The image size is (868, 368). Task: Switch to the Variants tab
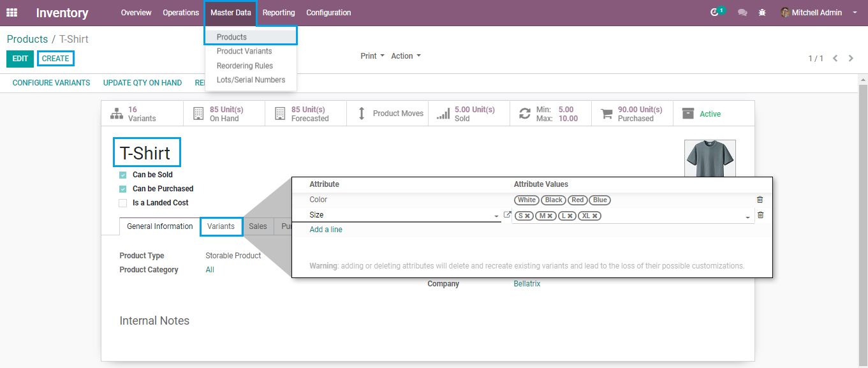[221, 226]
